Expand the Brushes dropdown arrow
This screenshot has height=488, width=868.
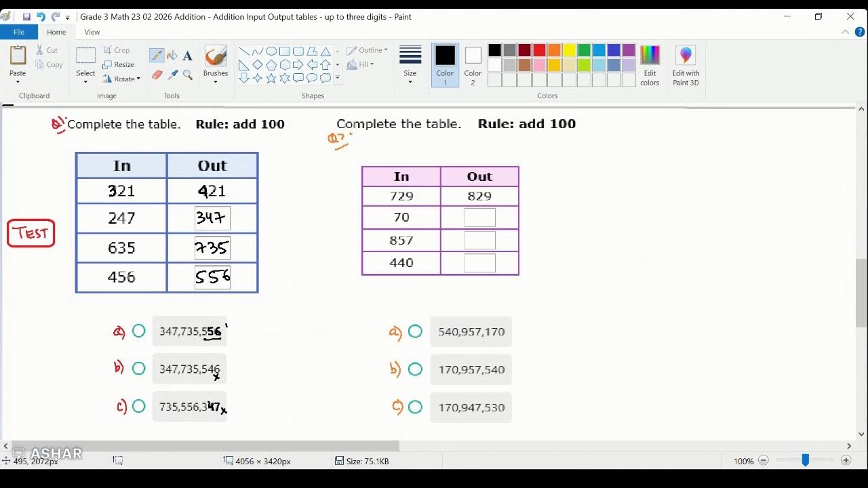(216, 82)
